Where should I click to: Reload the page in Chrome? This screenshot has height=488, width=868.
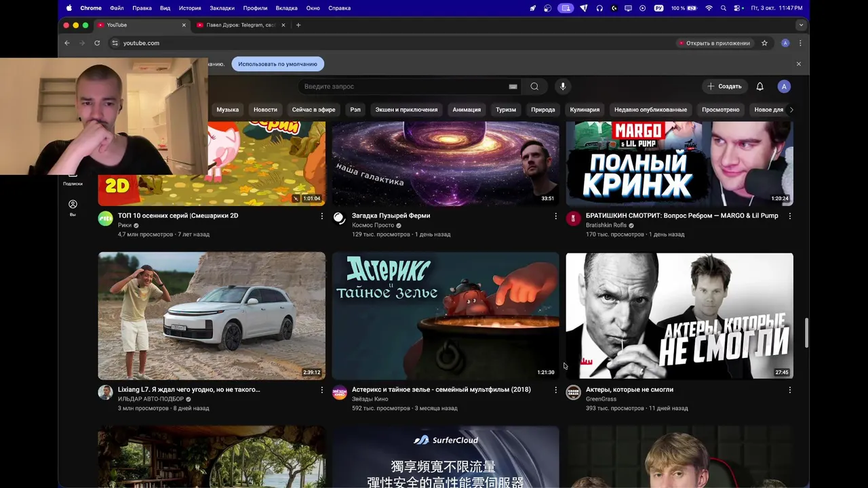(97, 43)
